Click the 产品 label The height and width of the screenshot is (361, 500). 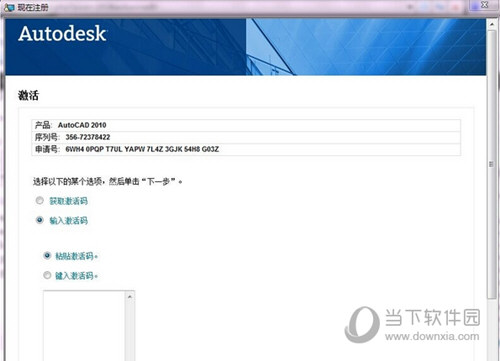tap(43, 125)
